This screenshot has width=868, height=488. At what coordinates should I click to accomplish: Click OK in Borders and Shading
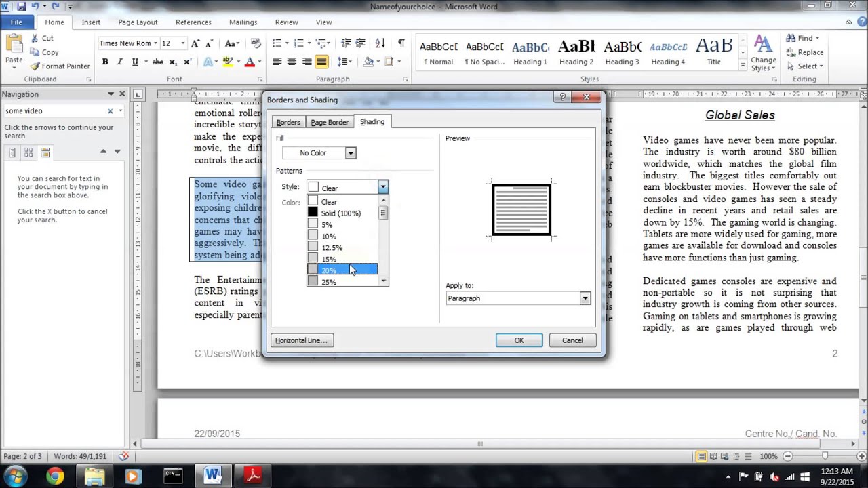(x=519, y=340)
